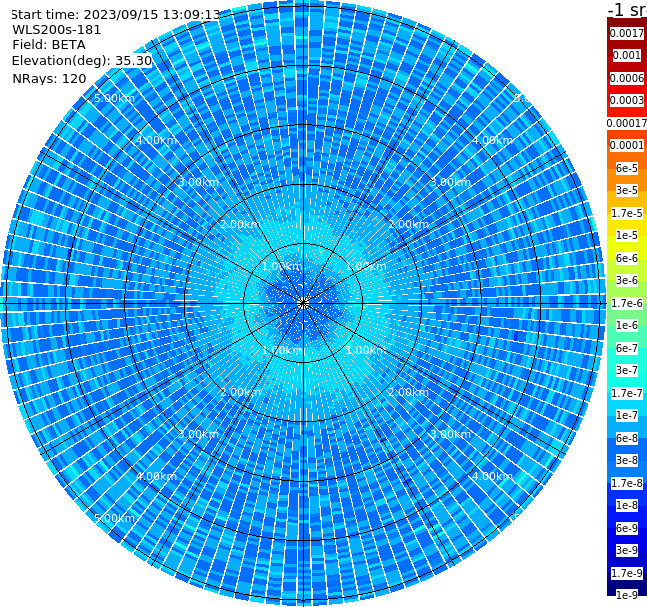
Task: Click the upper-left 5.00km range label
Action: click(114, 98)
